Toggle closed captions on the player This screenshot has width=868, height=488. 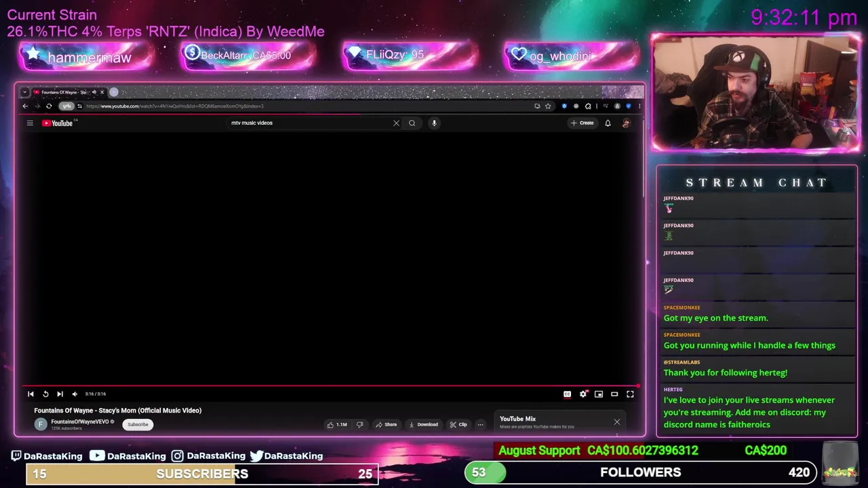(x=567, y=394)
